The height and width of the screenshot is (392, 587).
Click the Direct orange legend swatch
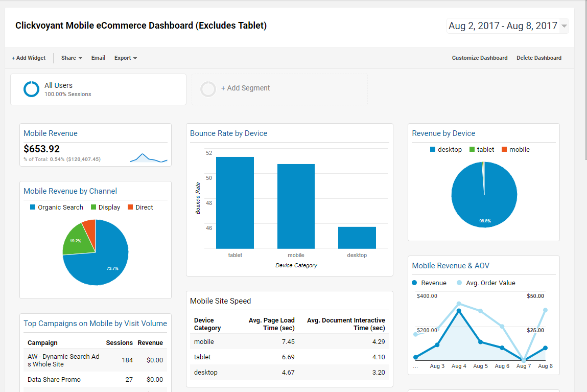(130, 207)
